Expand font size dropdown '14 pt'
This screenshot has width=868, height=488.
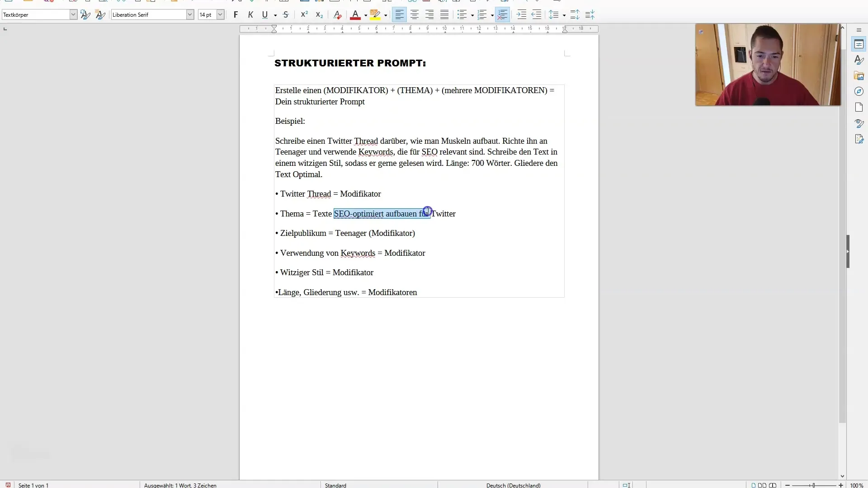tap(221, 14)
